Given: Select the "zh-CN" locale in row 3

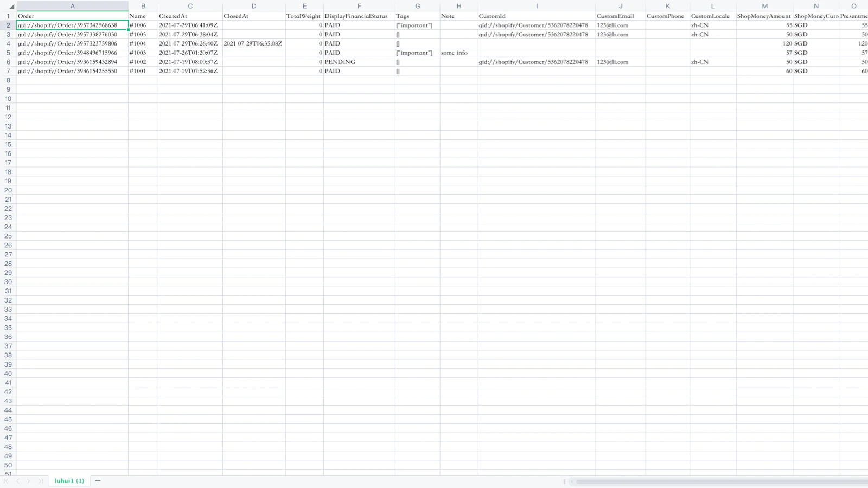Looking at the screenshot, I should click(x=713, y=34).
